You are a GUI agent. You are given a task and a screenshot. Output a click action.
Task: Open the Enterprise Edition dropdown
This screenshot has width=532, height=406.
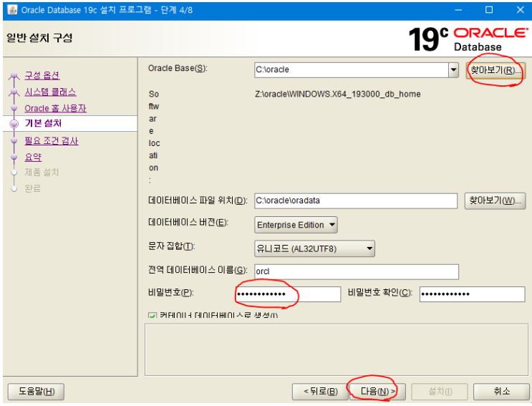pos(296,225)
